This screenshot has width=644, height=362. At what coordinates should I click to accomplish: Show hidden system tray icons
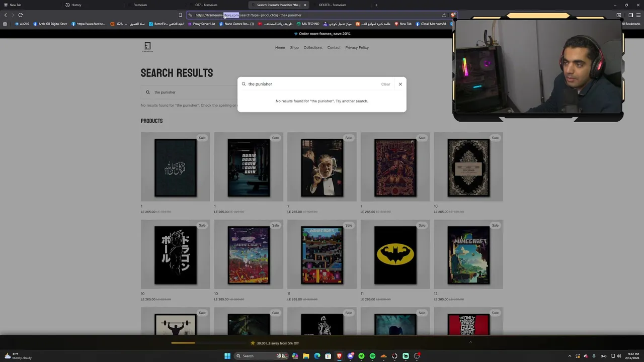tap(570, 356)
